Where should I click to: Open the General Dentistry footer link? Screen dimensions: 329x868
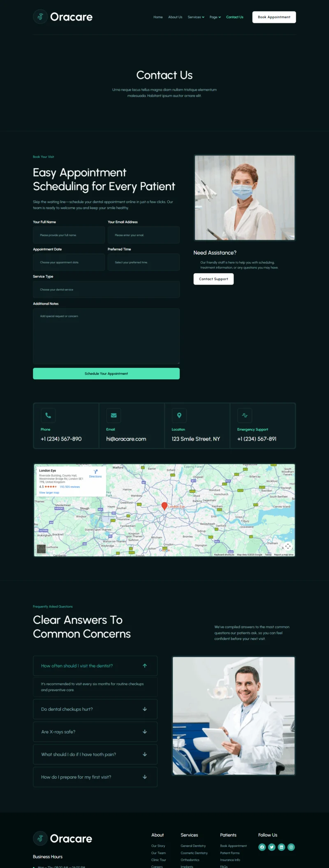click(x=193, y=846)
